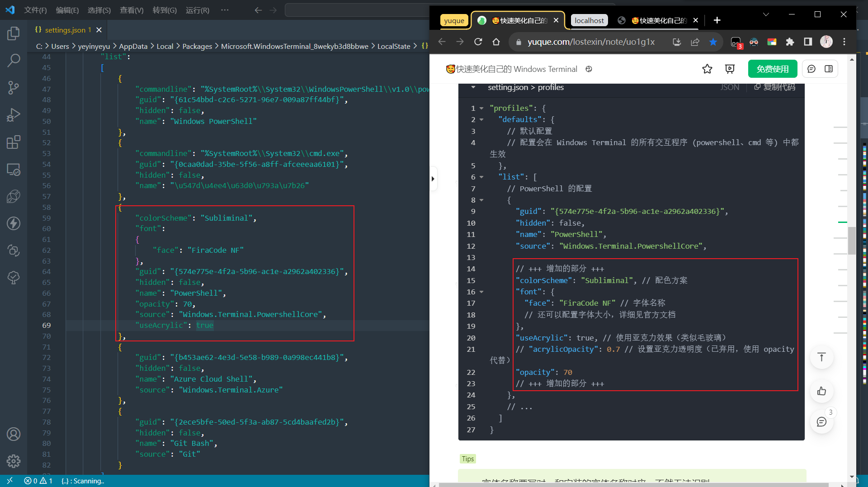Open the browser profile avatar
868x487 pixels.
(826, 42)
